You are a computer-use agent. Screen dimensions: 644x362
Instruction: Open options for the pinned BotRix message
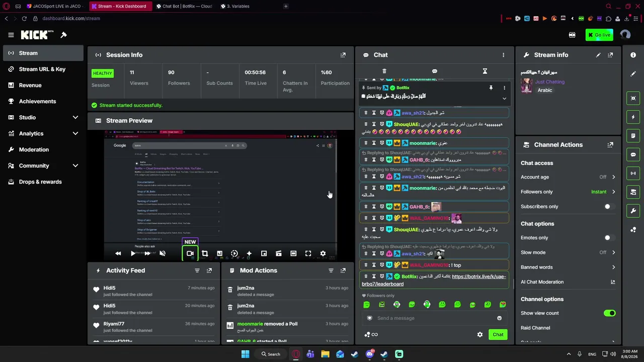tap(504, 88)
